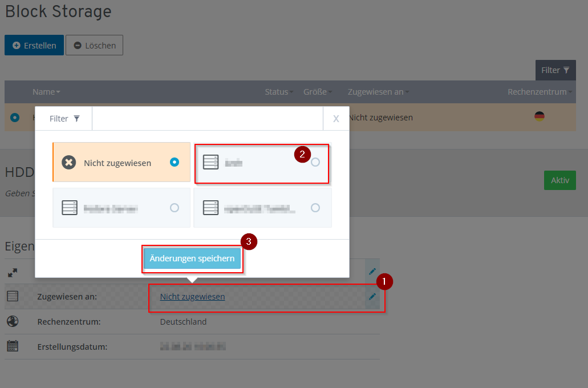The width and height of the screenshot is (588, 388).
Task: Click the Aktiv status badge
Action: coord(560,180)
